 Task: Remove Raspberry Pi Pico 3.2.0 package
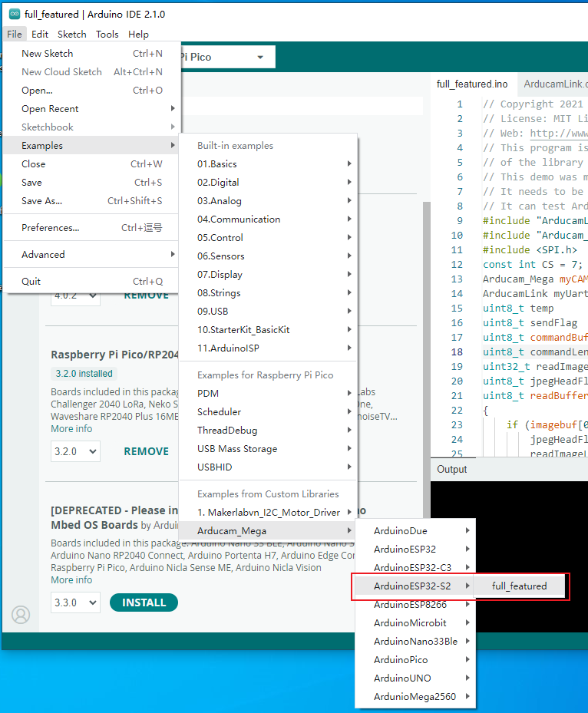[146, 451]
